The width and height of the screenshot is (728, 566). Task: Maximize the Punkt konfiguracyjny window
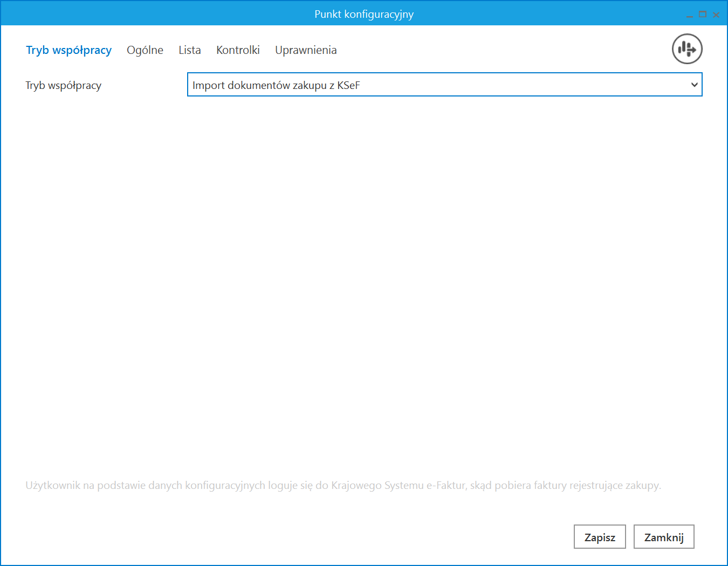tap(702, 15)
